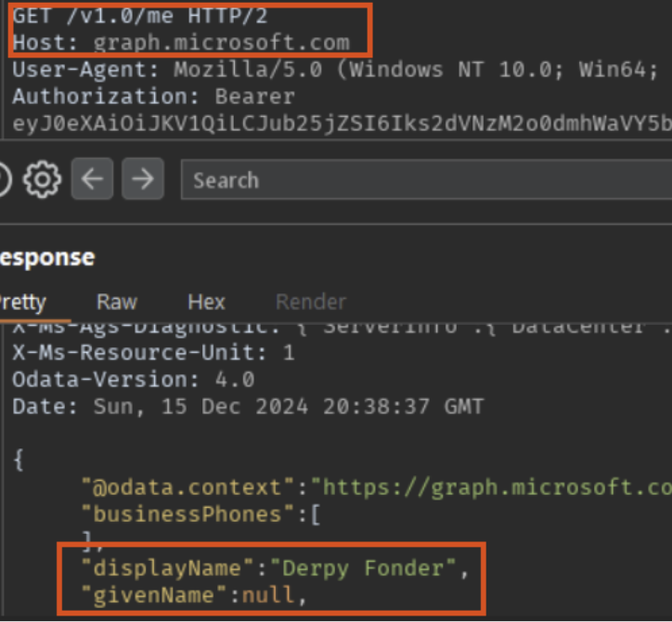
Task: Click the Response panel heading
Action: pyautogui.click(x=46, y=257)
